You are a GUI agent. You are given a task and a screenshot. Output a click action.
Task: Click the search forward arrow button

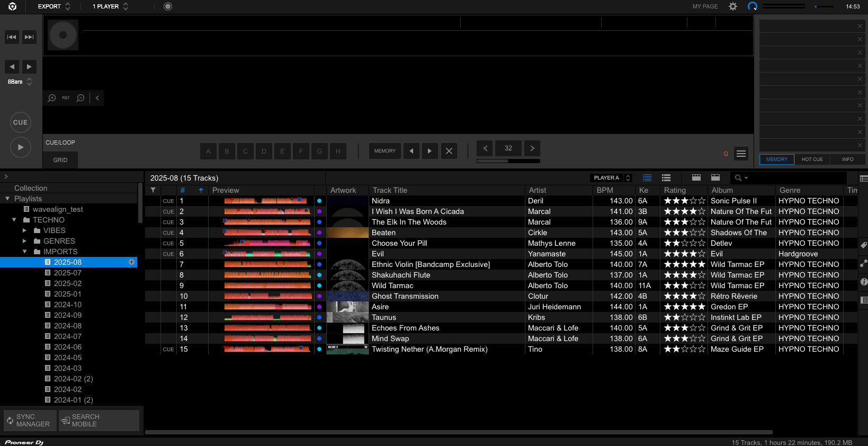coord(29,67)
